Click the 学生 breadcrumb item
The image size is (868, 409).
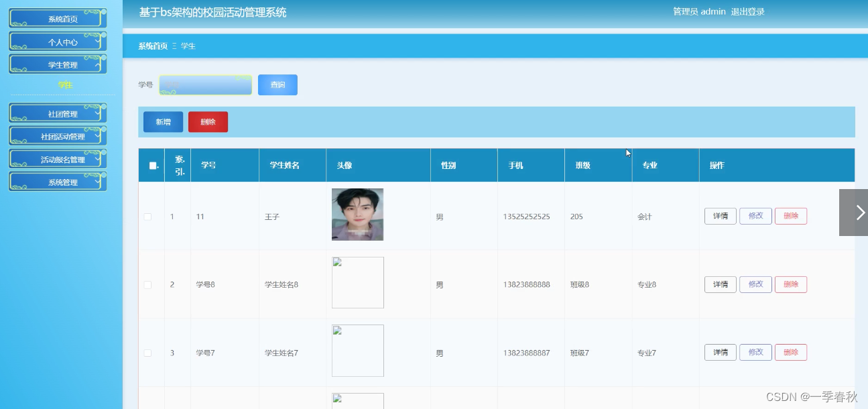188,46
